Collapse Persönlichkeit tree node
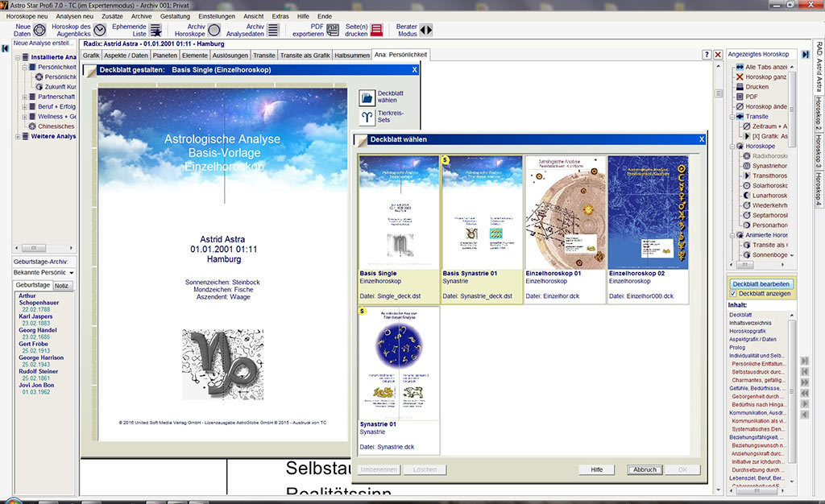This screenshot has width=825, height=504. coord(25,68)
